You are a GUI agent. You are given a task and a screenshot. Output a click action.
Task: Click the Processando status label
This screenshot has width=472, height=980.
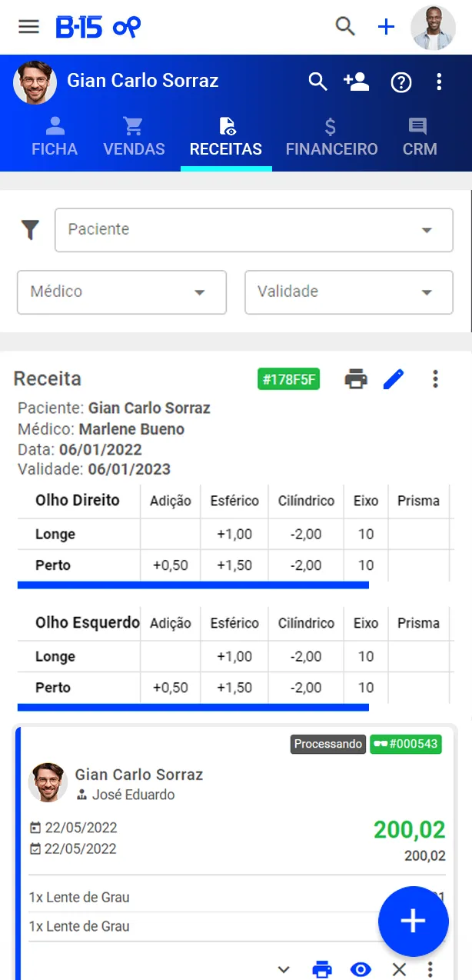(327, 744)
